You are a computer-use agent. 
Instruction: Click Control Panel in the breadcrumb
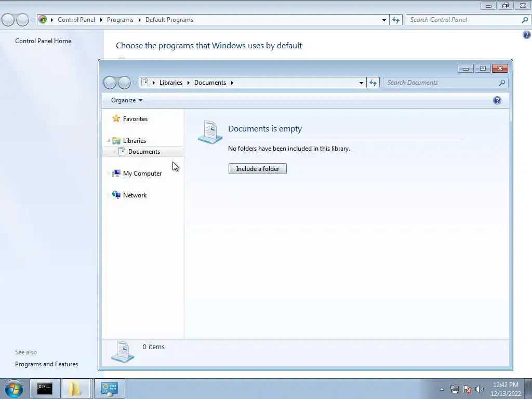coord(76,20)
